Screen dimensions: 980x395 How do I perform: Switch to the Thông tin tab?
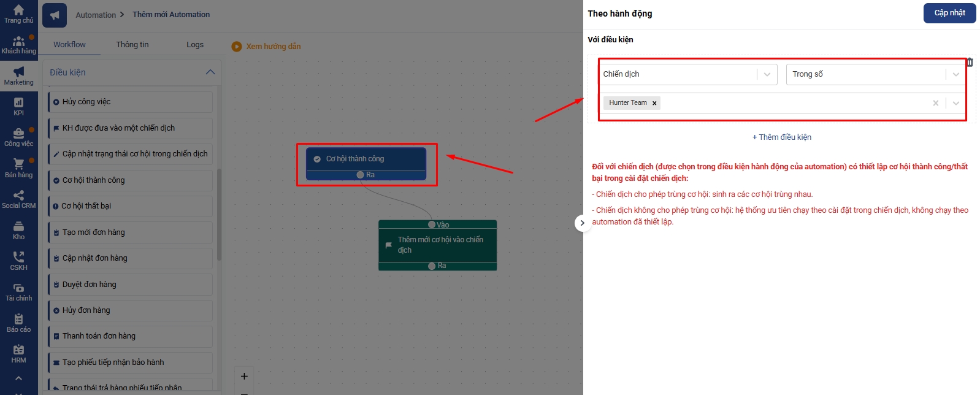click(132, 45)
